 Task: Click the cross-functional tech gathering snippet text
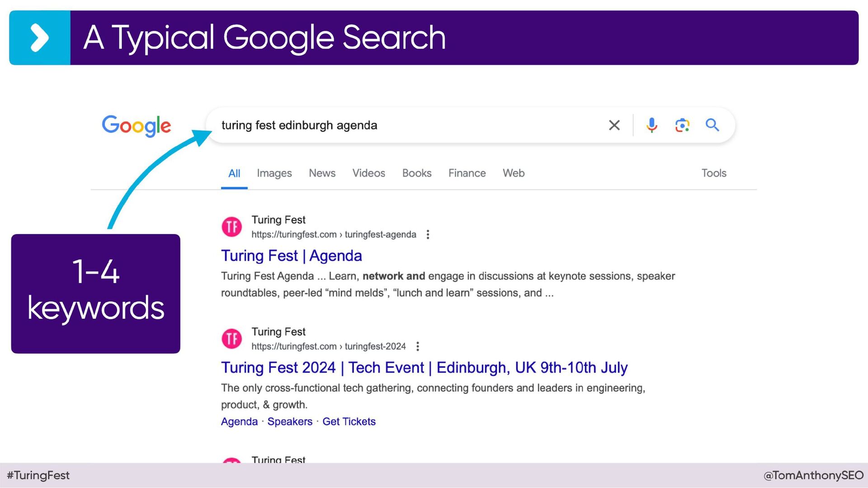pos(433,396)
